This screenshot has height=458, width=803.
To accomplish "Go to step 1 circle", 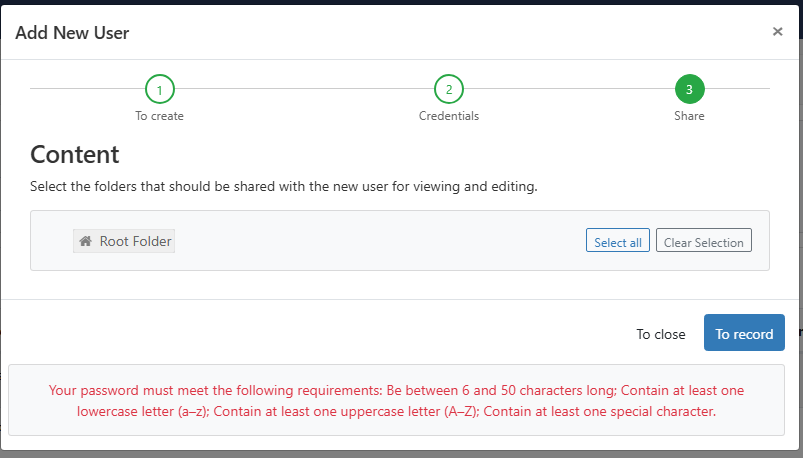I will tap(160, 89).
